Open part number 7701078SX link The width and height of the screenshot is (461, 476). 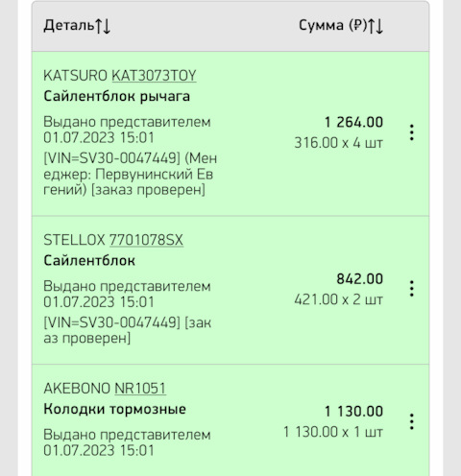pos(146,240)
